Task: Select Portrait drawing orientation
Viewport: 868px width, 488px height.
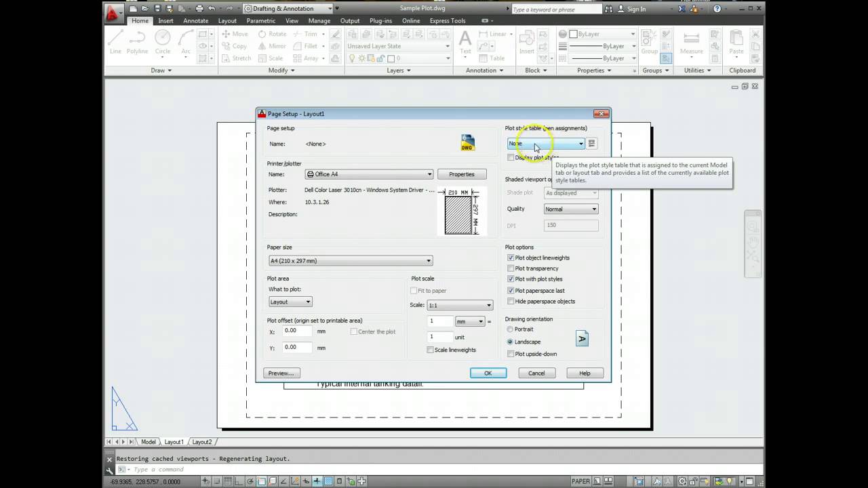Action: pos(510,329)
